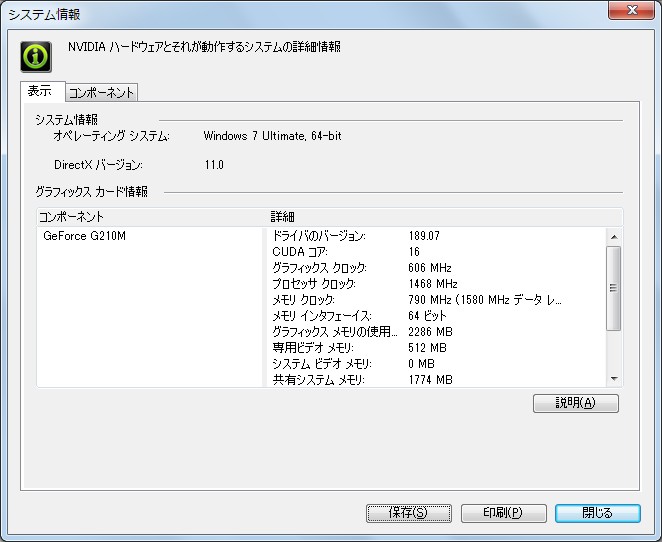Click the 保存(S) button
The width and height of the screenshot is (662, 542).
pyautogui.click(x=409, y=513)
